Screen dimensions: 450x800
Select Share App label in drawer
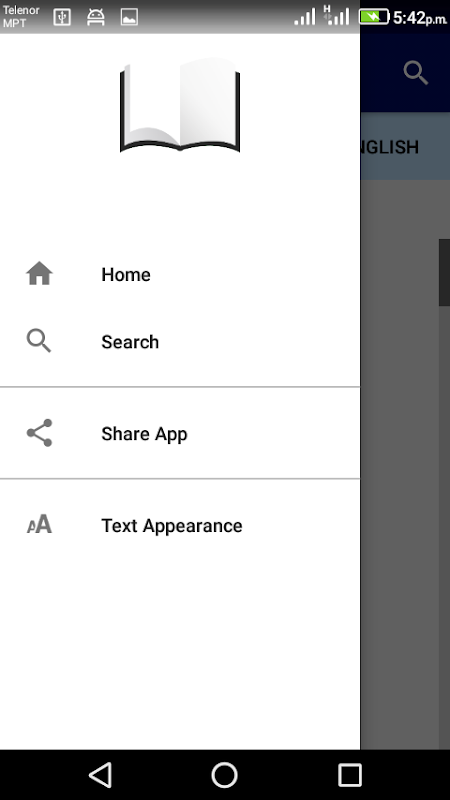coord(144,434)
